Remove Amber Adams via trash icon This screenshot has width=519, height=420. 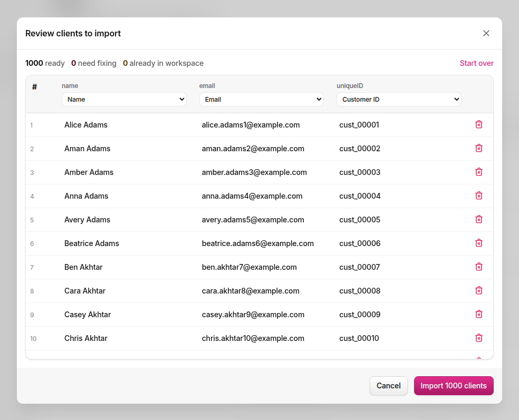click(478, 172)
